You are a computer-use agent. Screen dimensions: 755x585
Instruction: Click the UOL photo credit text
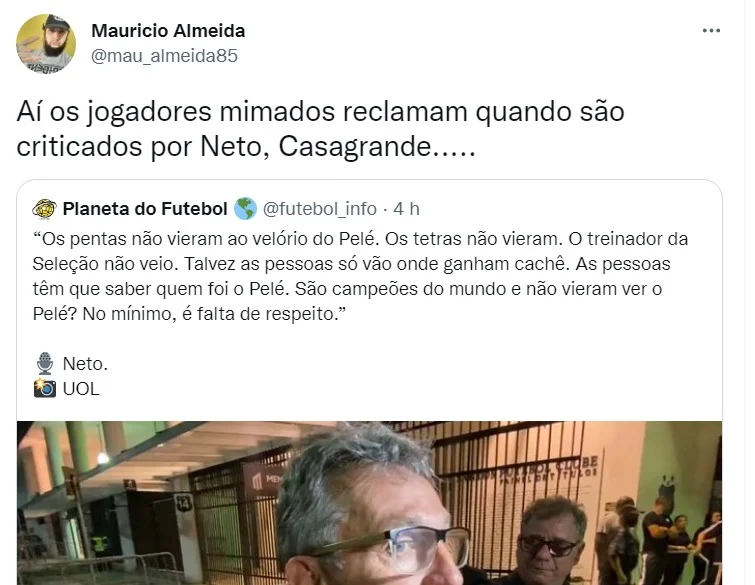click(x=81, y=389)
